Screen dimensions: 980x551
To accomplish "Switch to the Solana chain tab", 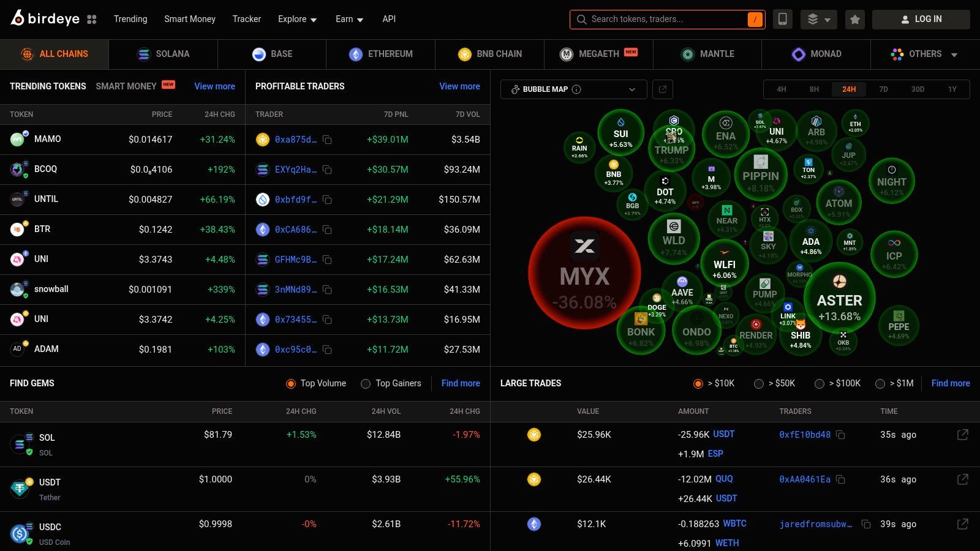I will pyautogui.click(x=163, y=54).
